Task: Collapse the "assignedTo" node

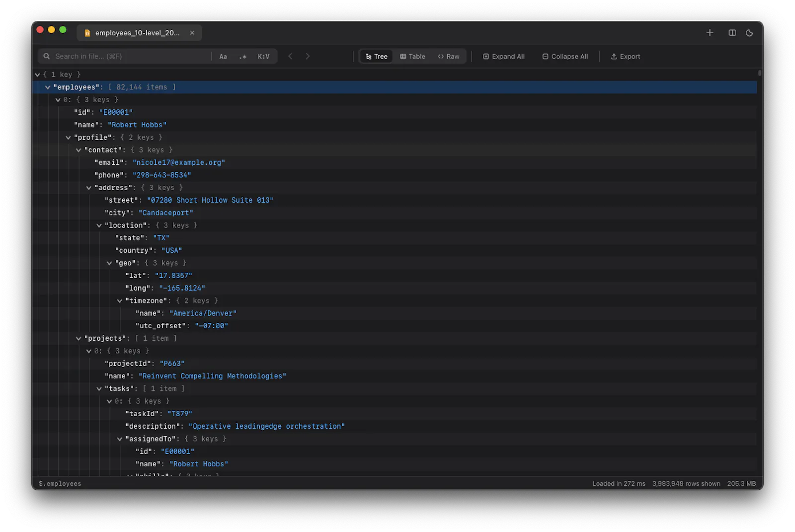Action: click(120, 439)
